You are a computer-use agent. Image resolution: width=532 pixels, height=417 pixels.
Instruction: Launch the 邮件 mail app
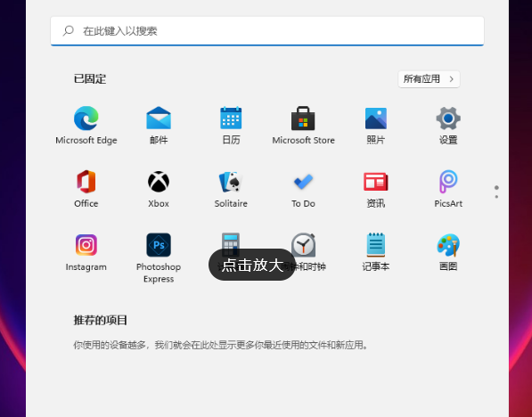click(159, 126)
